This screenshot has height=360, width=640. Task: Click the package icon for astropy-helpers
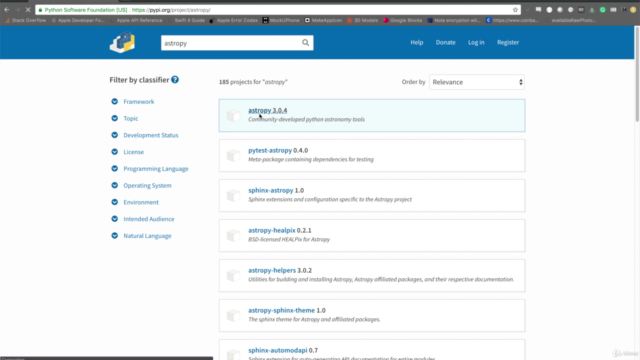[x=233, y=276]
